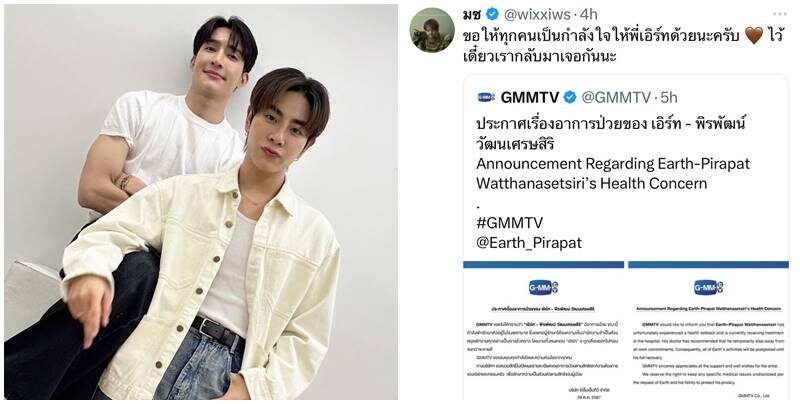Click the GMMTV verified badge
The image size is (800, 404).
pyautogui.click(x=570, y=97)
